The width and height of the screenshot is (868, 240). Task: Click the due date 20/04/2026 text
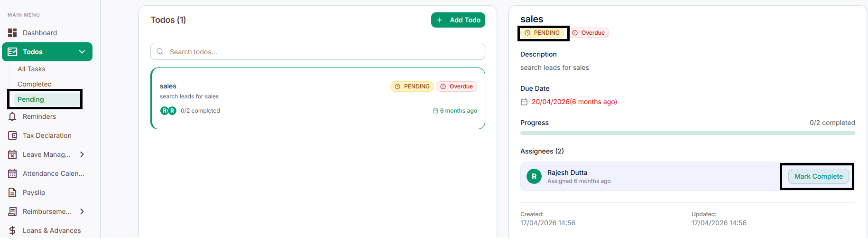coord(574,102)
